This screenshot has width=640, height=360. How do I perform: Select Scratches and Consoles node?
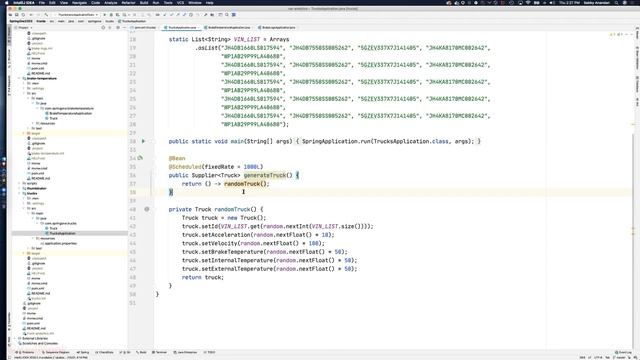coord(39,343)
